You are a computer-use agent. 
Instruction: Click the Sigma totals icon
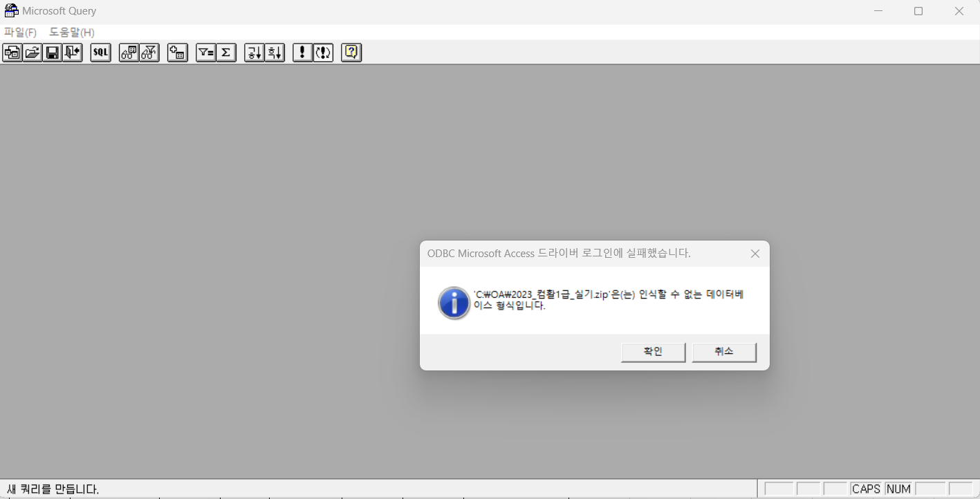(226, 53)
